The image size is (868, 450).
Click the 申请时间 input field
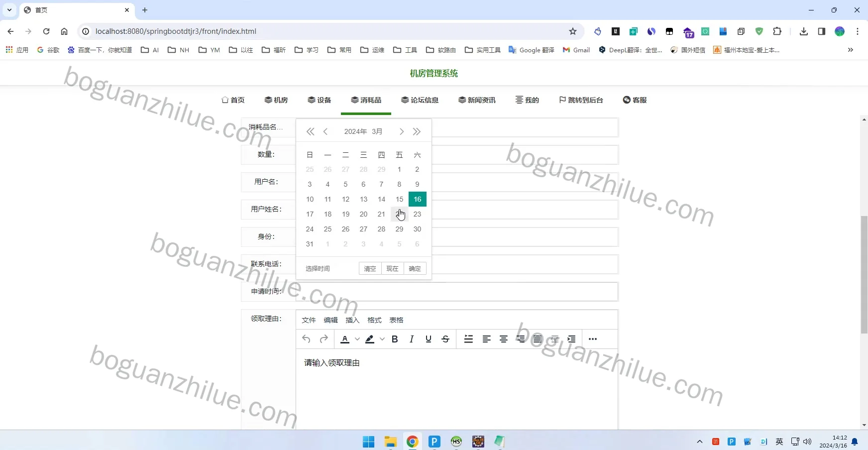pos(457,292)
